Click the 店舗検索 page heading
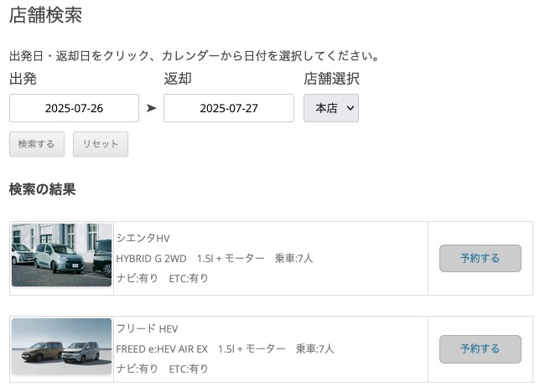 (46, 15)
